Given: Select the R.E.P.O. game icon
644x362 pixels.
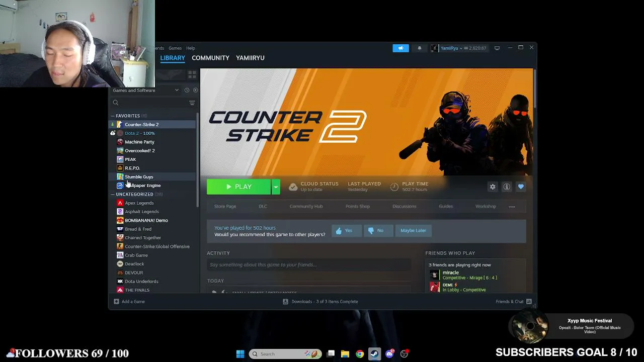Looking at the screenshot, I should click(120, 168).
